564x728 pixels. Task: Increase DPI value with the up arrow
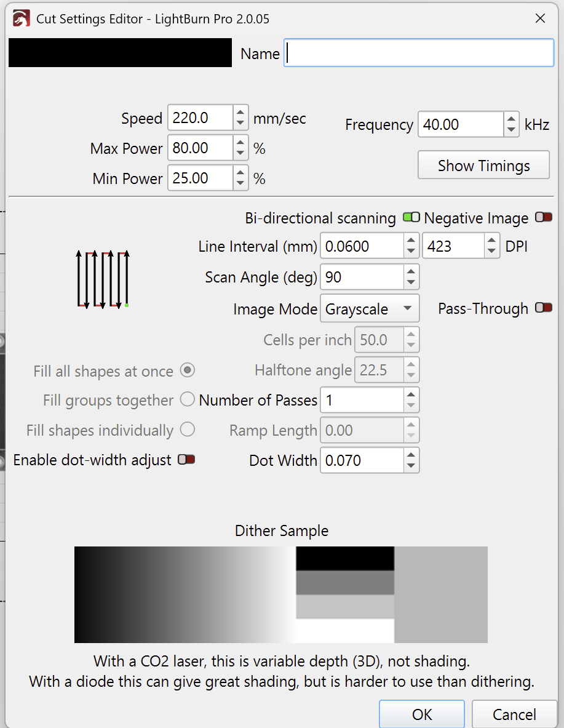[491, 241]
